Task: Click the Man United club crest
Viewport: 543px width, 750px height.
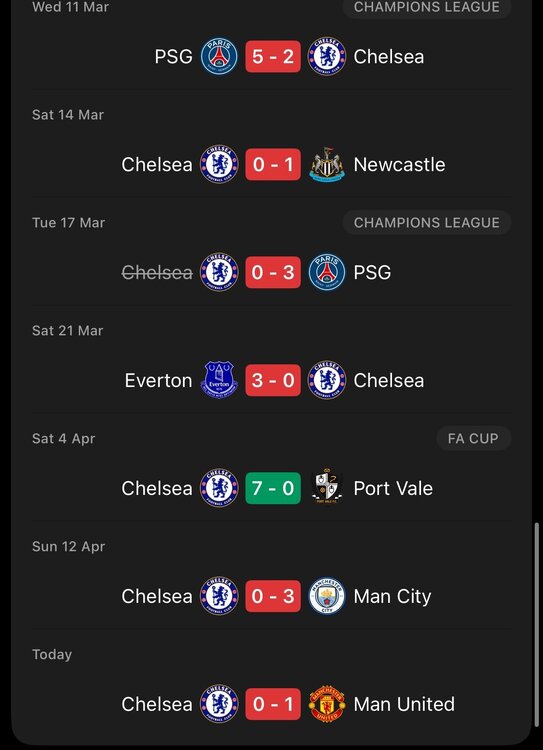Action: click(327, 704)
